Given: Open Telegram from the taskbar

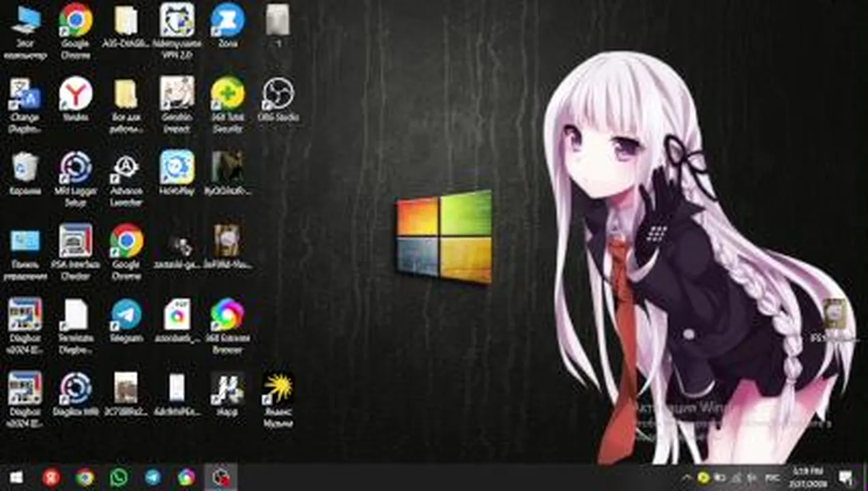Looking at the screenshot, I should pos(153,477).
